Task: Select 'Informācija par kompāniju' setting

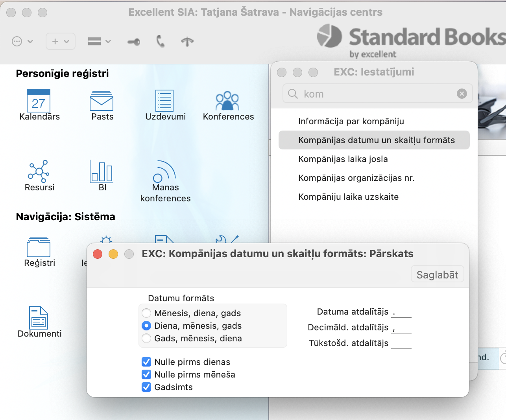Action: click(x=351, y=121)
